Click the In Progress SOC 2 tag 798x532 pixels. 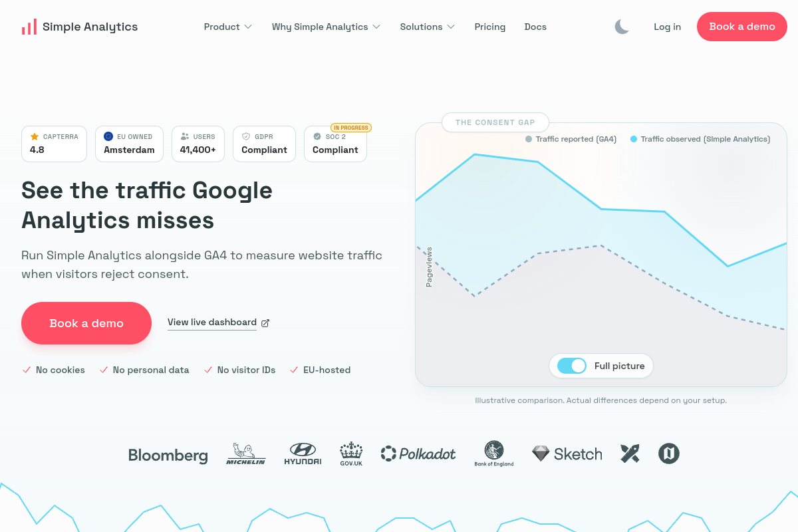coord(351,128)
